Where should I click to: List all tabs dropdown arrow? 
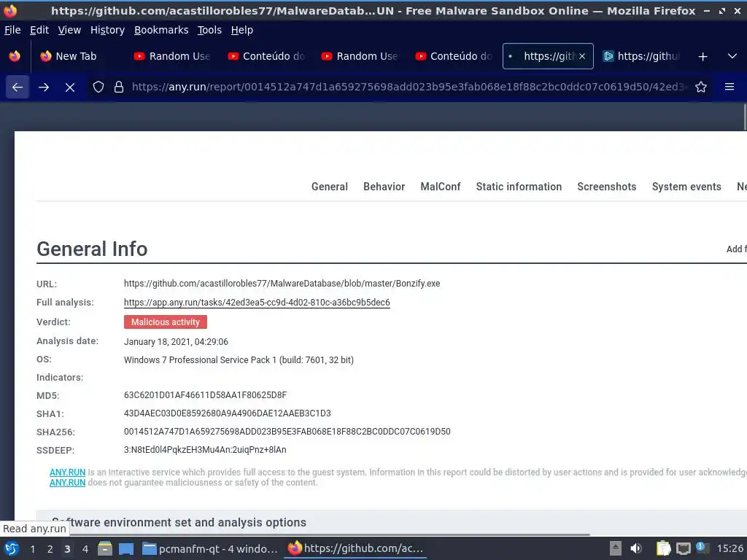[x=732, y=56]
